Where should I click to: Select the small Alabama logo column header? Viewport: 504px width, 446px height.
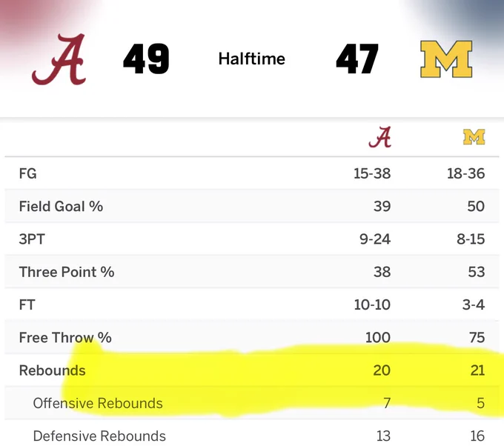click(x=380, y=137)
